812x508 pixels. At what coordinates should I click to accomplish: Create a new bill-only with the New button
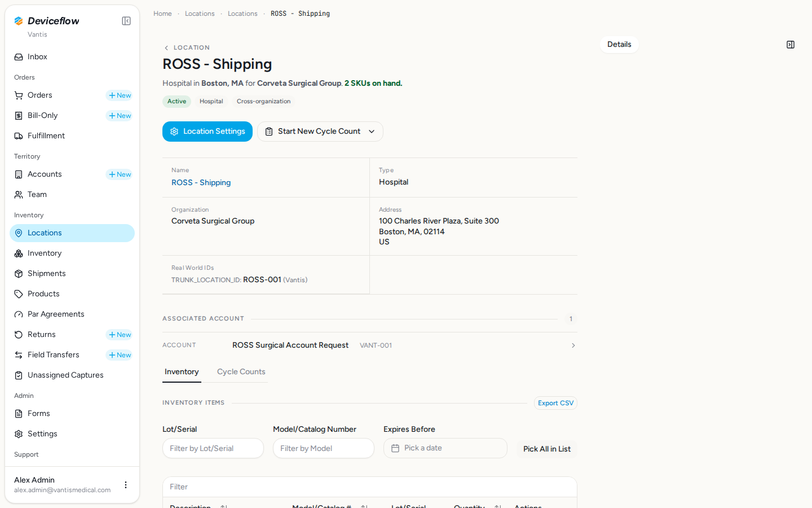[x=120, y=116]
